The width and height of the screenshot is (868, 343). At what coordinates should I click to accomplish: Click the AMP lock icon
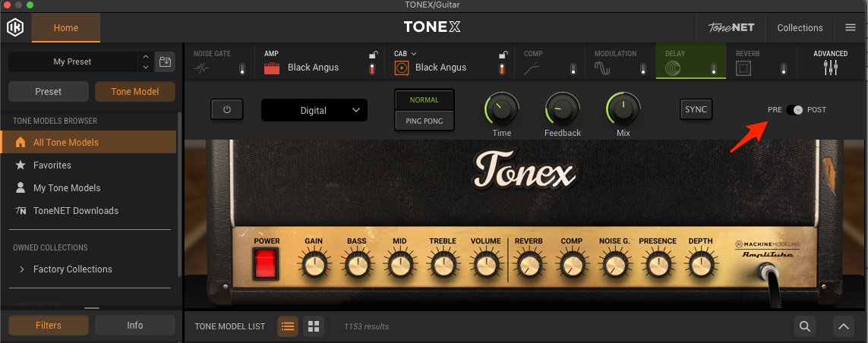(372, 55)
